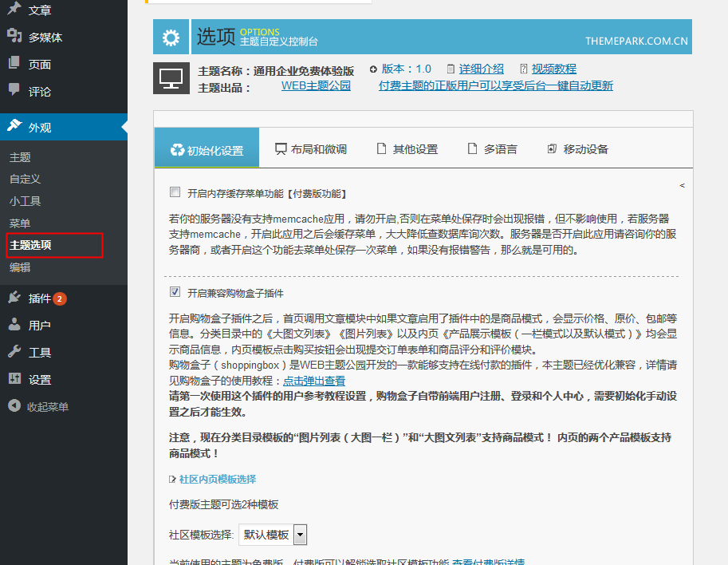
Task: Open 视频教程 link
Action: (x=553, y=69)
